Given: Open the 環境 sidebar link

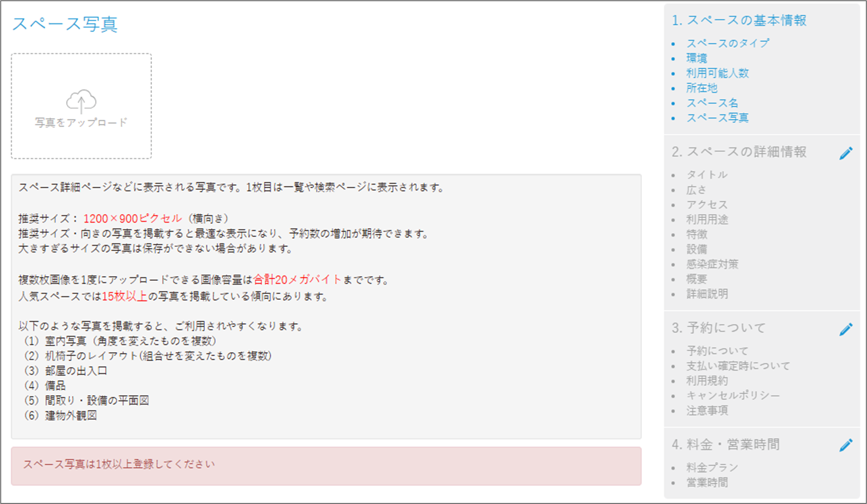Looking at the screenshot, I should (697, 58).
